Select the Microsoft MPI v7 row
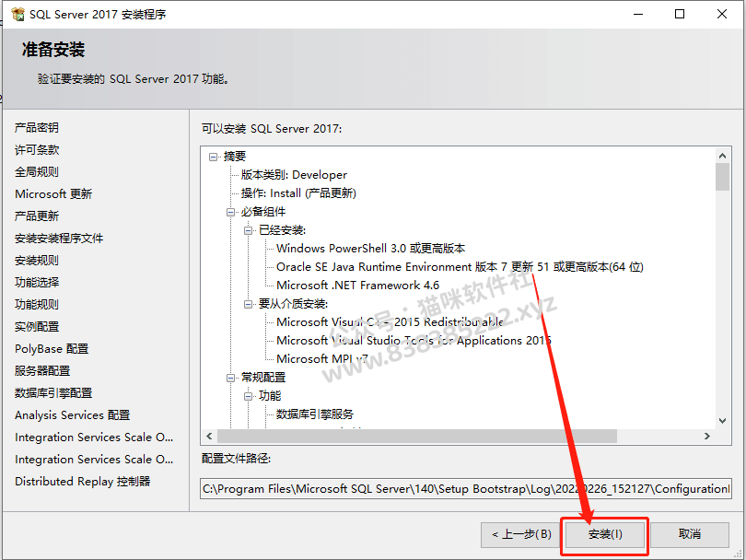The width and height of the screenshot is (746, 560). pos(322,358)
